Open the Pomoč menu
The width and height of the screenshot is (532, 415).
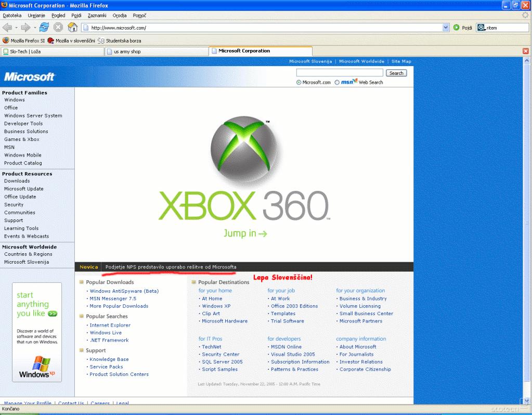[x=139, y=15]
